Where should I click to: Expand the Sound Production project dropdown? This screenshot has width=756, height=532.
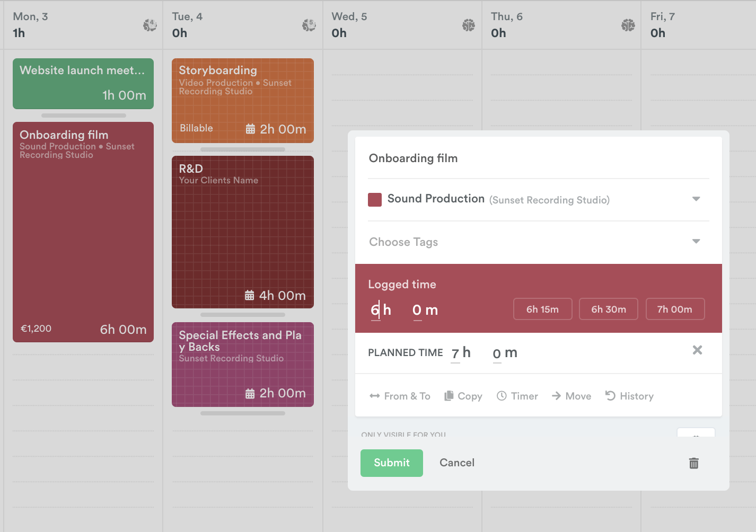(696, 199)
